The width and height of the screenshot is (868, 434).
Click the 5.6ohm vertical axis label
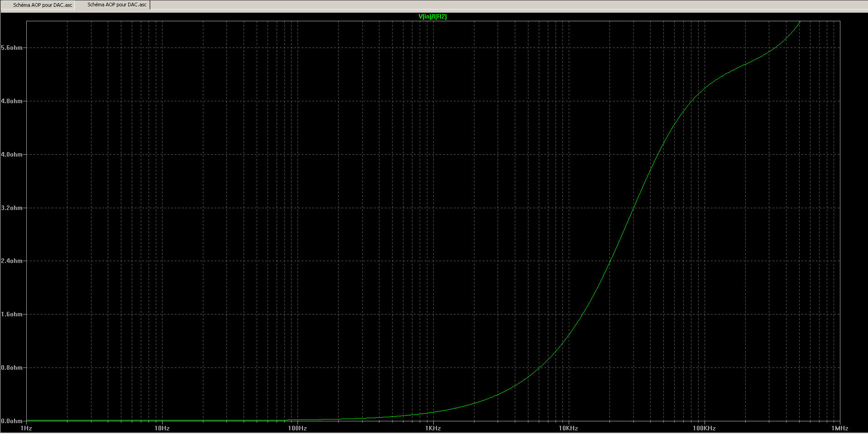(12, 48)
